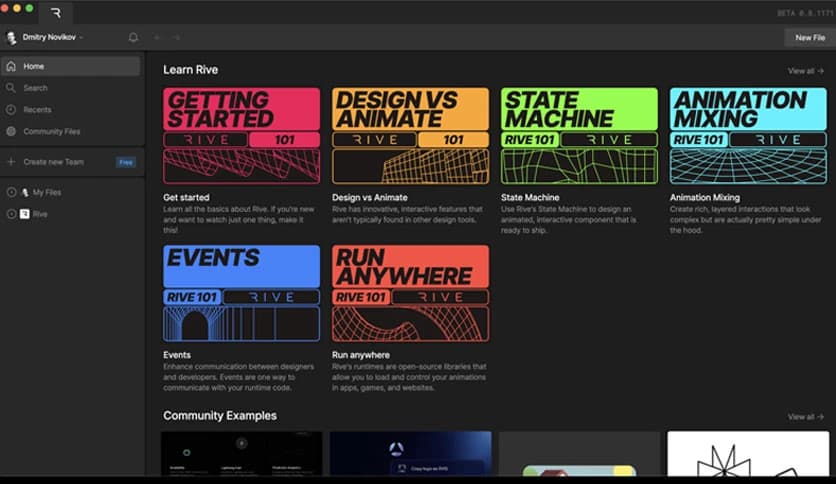Click the plus icon beside Create new Team
This screenshot has height=484, width=836.
[x=11, y=162]
